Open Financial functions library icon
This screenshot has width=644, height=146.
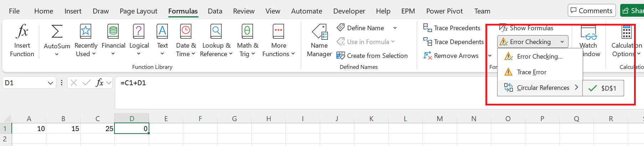(x=113, y=31)
